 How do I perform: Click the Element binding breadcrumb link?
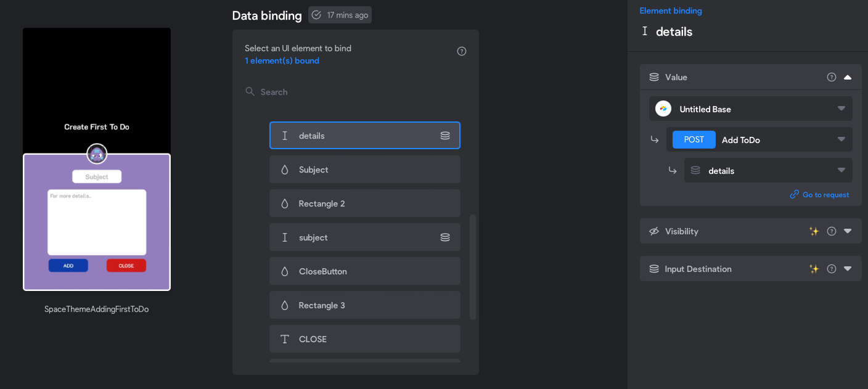671,10
